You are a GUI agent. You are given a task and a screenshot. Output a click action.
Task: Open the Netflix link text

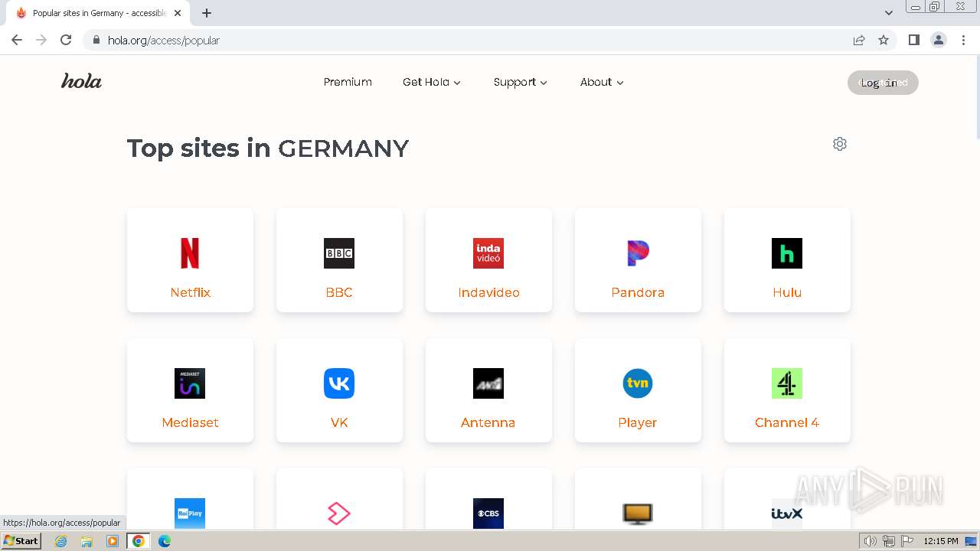tap(190, 292)
